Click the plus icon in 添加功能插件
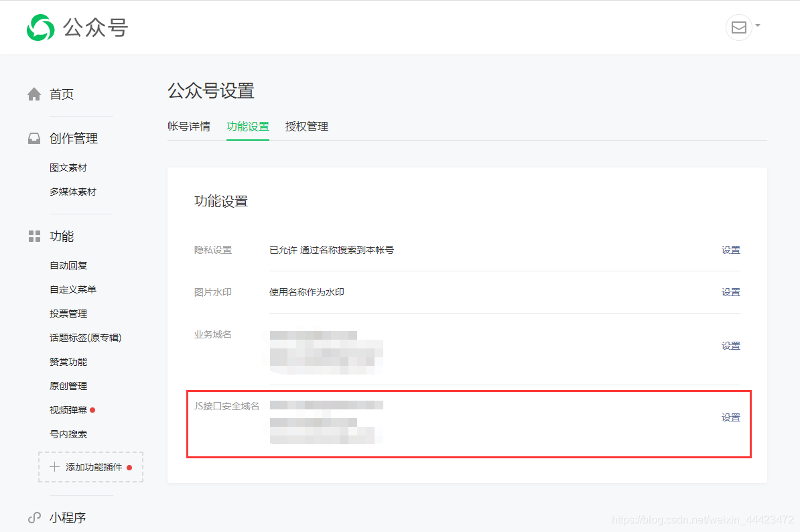 coord(54,467)
